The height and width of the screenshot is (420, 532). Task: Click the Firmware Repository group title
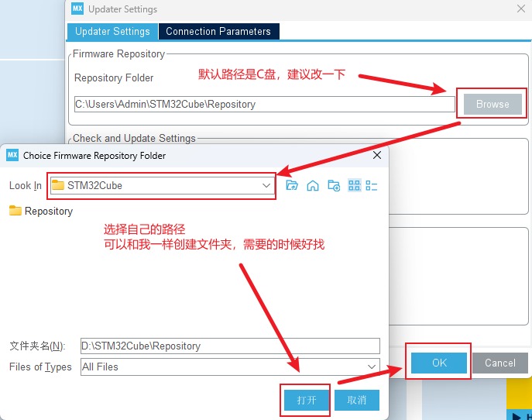tap(118, 53)
